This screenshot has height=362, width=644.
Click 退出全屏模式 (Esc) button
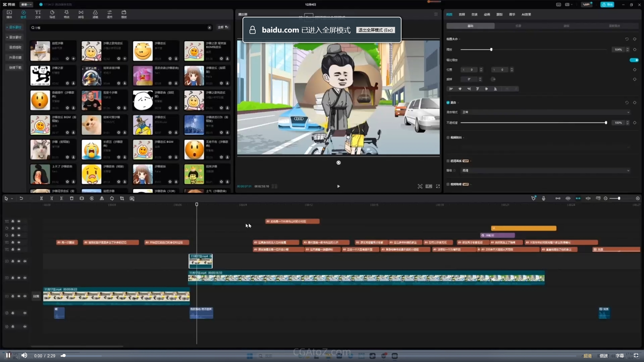[375, 30]
